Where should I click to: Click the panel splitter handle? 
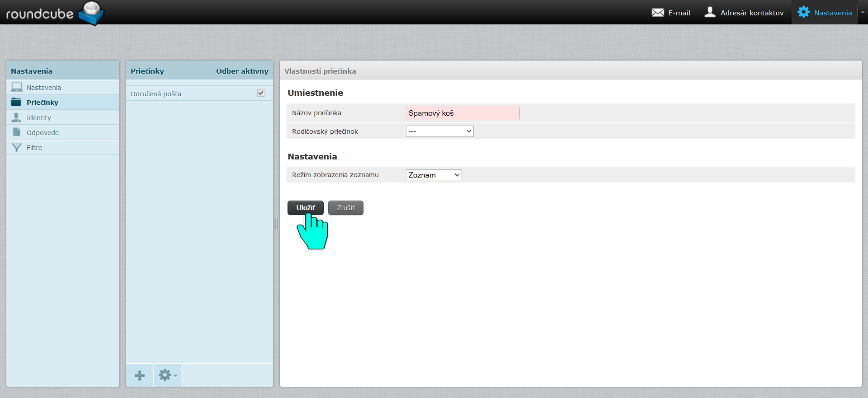(x=276, y=224)
